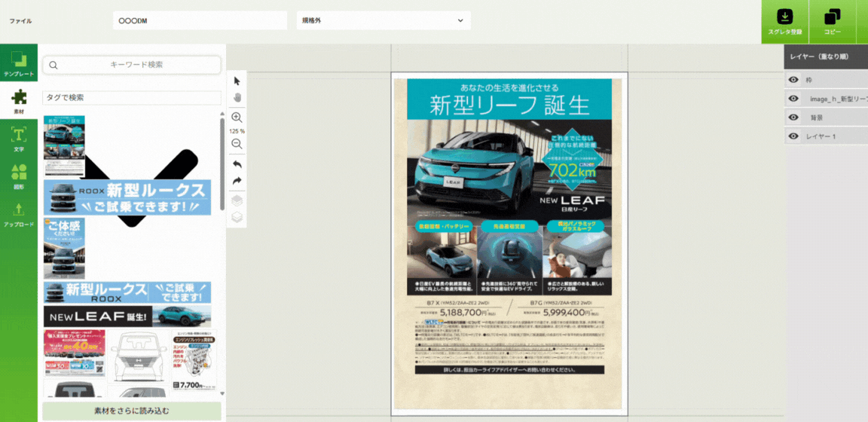Open the テンプレート tab
868x422 pixels.
(19, 64)
